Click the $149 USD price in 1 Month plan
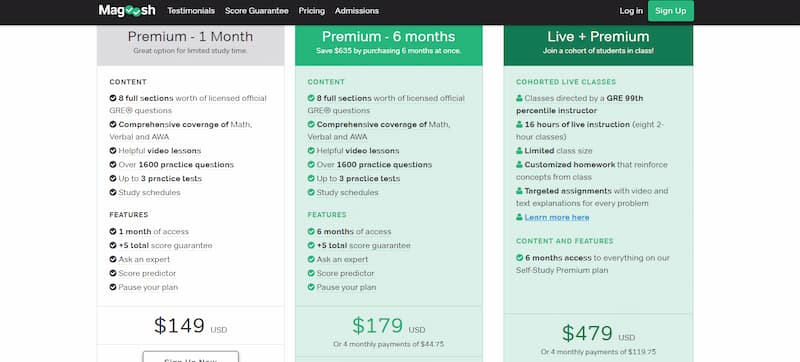This screenshot has width=800, height=362. coord(190,326)
